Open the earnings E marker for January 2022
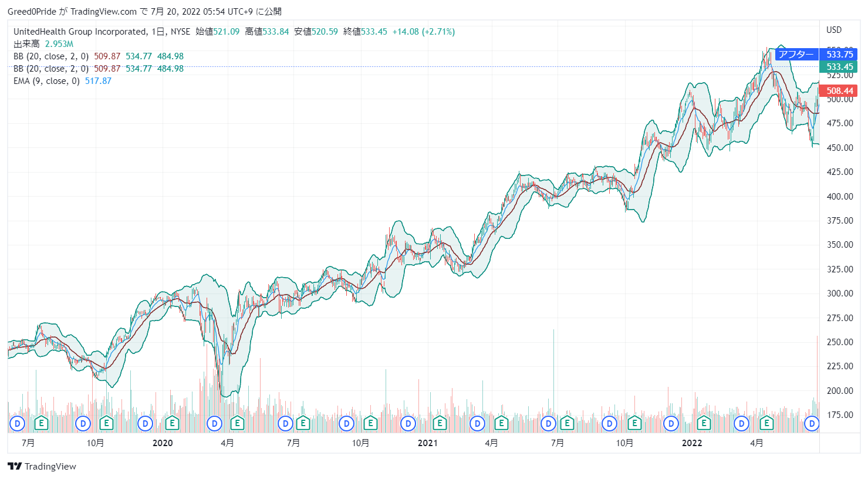The width and height of the screenshot is (868, 479). 704,423
